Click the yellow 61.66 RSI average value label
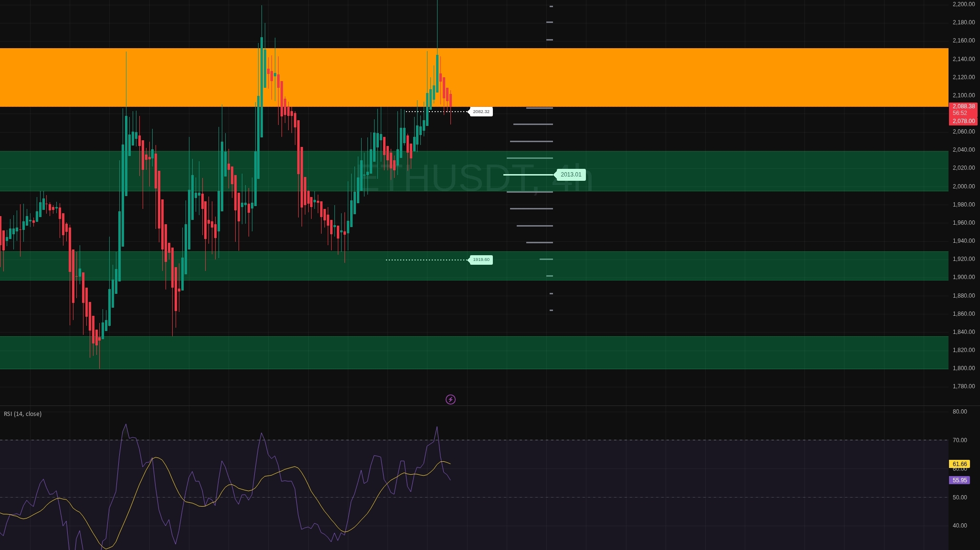 (959, 464)
